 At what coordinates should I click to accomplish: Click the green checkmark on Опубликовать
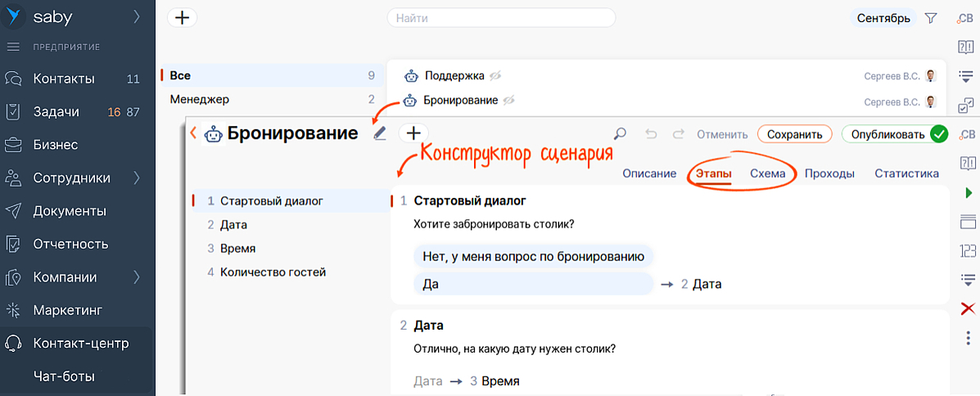pos(938,134)
